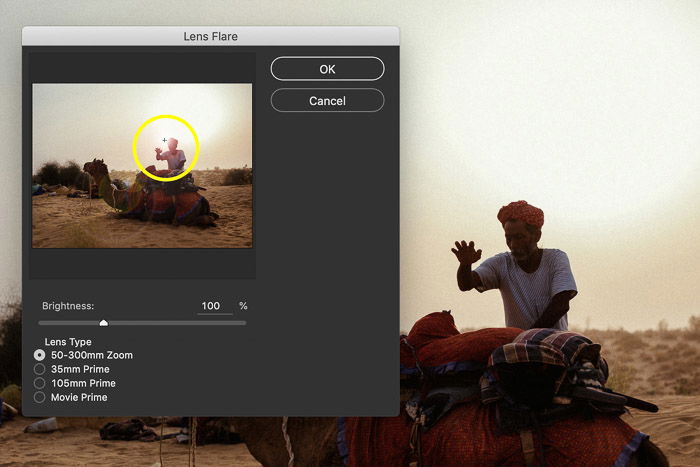Click the Lens Type heading
700x467 pixels.
click(x=68, y=342)
